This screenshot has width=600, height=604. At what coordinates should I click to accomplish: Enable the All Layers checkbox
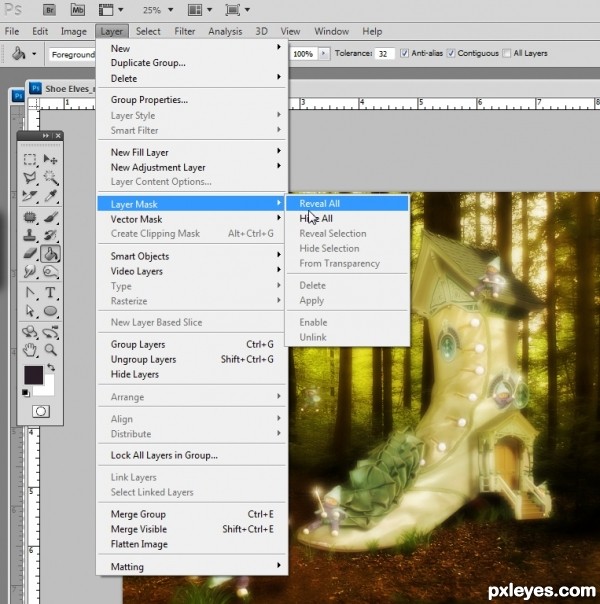507,53
